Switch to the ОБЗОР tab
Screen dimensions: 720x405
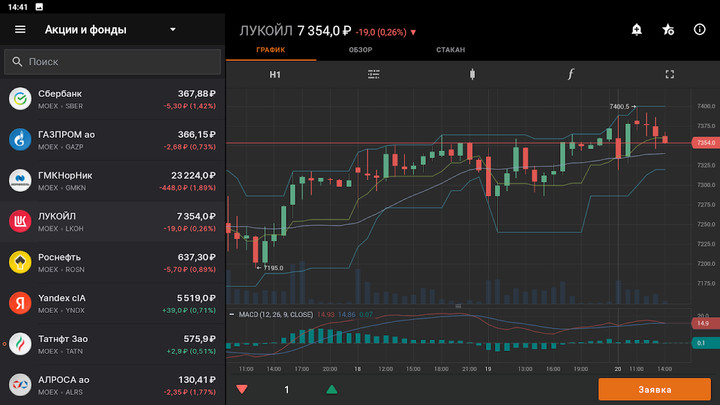(x=360, y=50)
